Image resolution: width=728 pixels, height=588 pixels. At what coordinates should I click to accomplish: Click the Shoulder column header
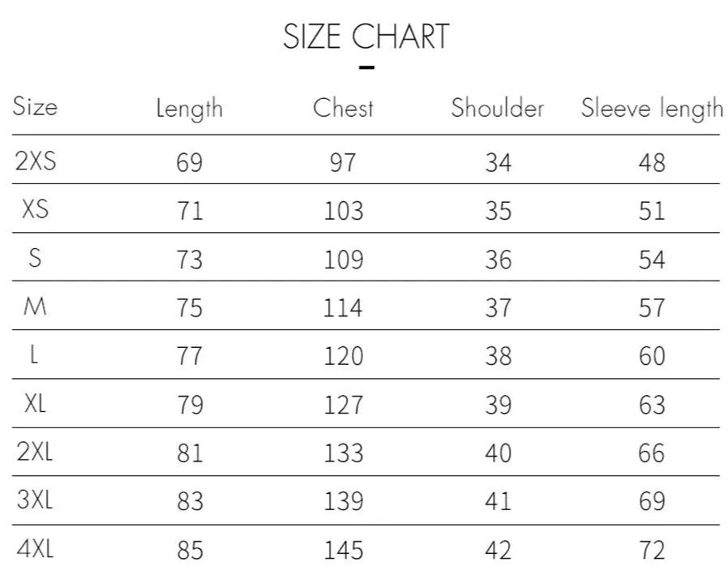pos(498,109)
